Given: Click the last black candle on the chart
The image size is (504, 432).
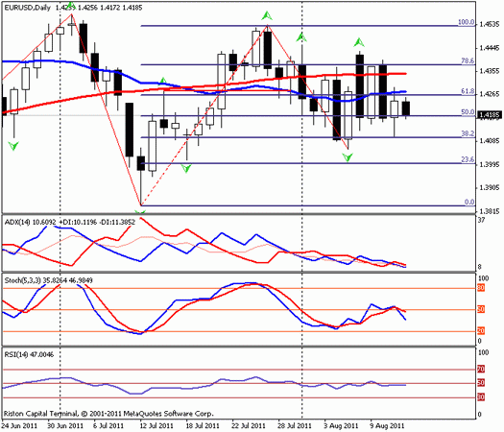Looking at the screenshot, I should [406, 108].
